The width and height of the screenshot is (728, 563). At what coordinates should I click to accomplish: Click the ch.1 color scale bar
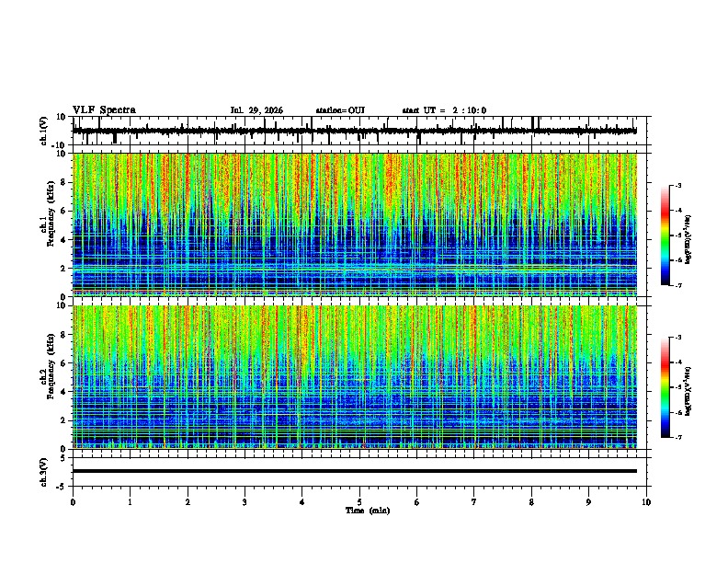point(665,236)
